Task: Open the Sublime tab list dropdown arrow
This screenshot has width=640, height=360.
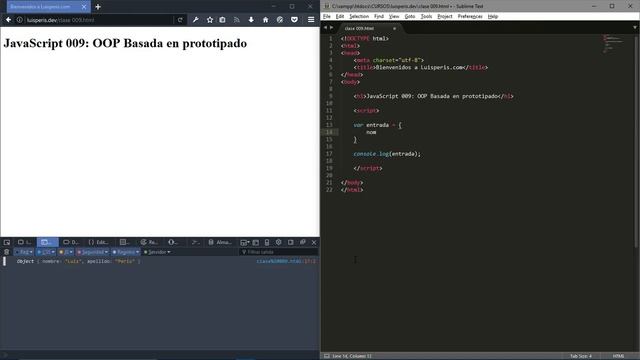Action: click(x=635, y=27)
